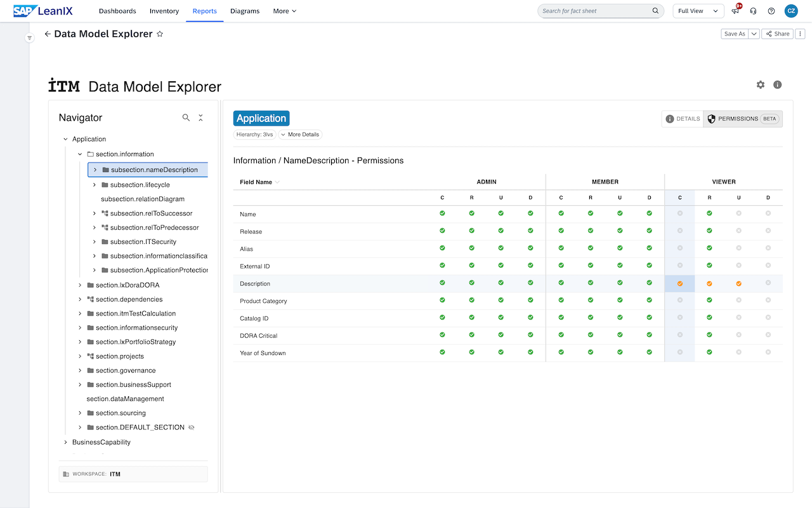Collapse the Application tree node
The image size is (812, 508).
click(65, 139)
